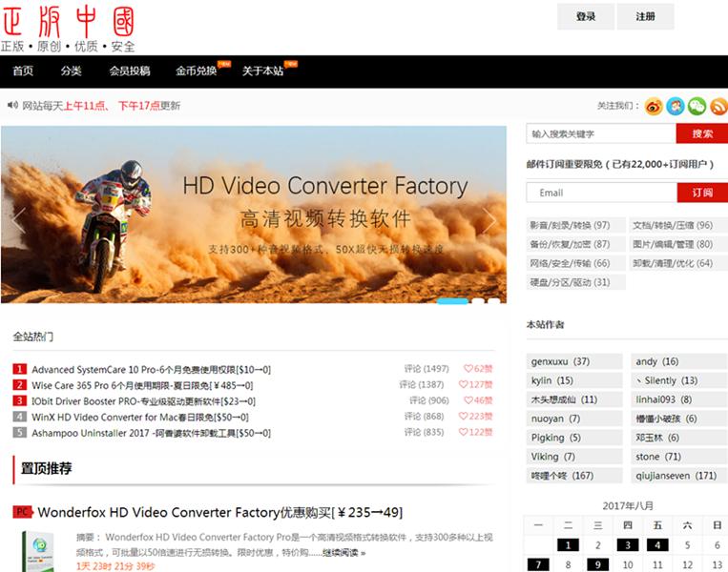This screenshot has width=728, height=572.
Task: Open the 分类 nav item
Action: pos(71,71)
